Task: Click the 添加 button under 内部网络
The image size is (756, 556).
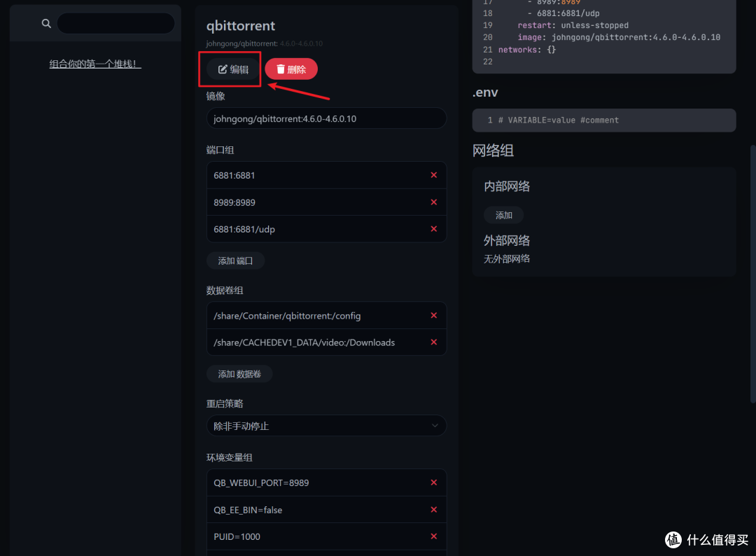Action: (x=504, y=215)
